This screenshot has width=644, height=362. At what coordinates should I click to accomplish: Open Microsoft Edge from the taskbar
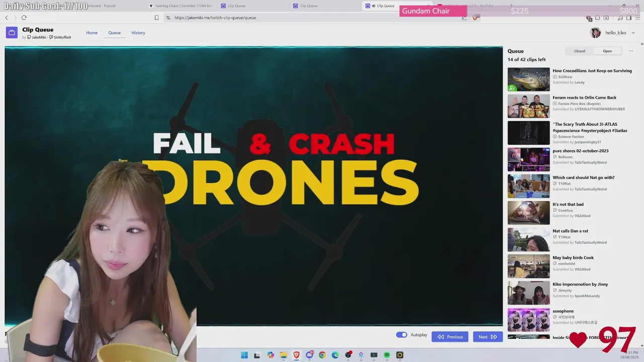tap(335, 355)
